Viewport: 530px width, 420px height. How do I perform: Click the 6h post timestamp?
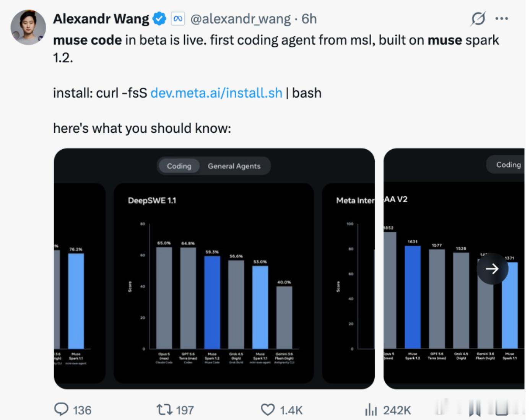(309, 19)
